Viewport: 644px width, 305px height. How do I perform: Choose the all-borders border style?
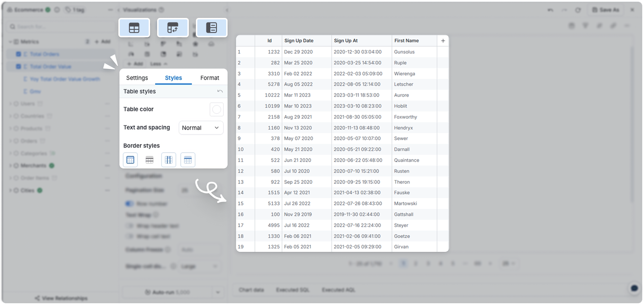coord(130,160)
